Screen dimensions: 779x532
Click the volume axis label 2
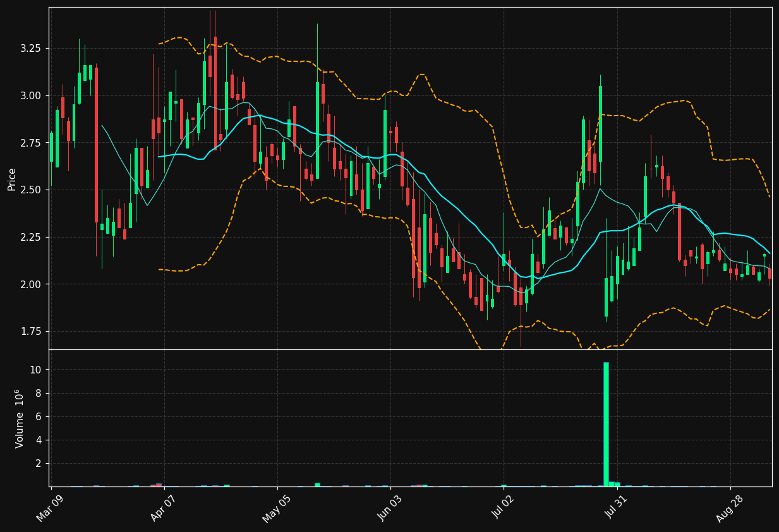click(40, 463)
